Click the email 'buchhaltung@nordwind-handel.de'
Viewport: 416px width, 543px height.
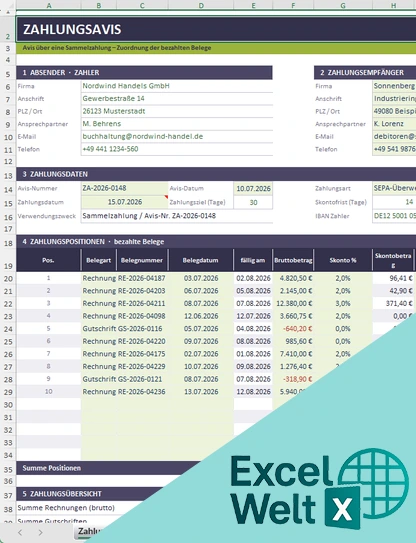[x=177, y=136]
